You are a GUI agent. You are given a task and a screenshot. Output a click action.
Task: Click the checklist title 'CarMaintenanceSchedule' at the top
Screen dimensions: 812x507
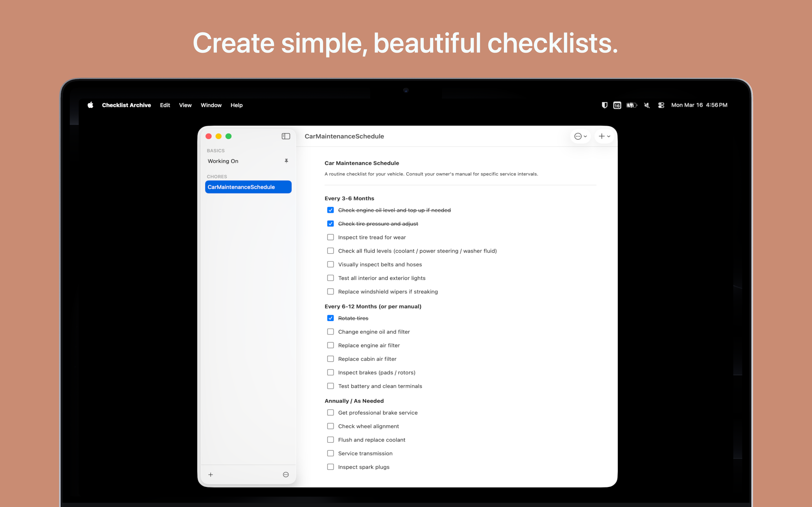tap(344, 136)
